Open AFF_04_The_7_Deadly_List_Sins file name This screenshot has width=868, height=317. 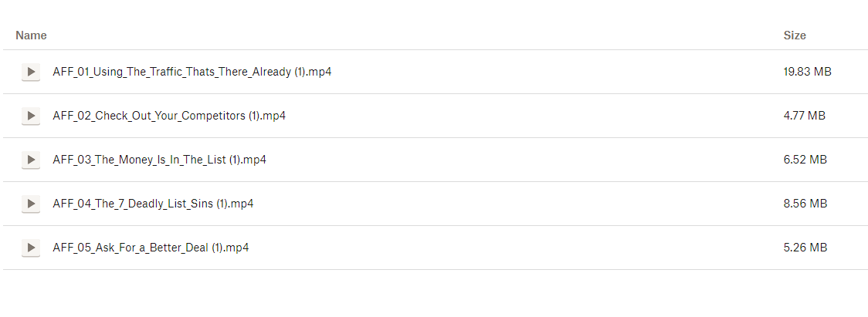(153, 204)
